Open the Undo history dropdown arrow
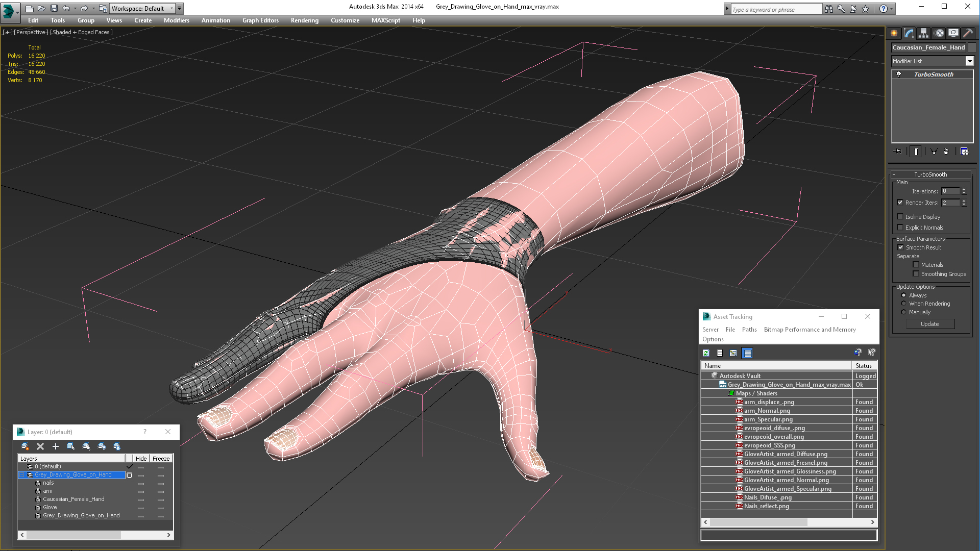The image size is (980, 551). [75, 8]
